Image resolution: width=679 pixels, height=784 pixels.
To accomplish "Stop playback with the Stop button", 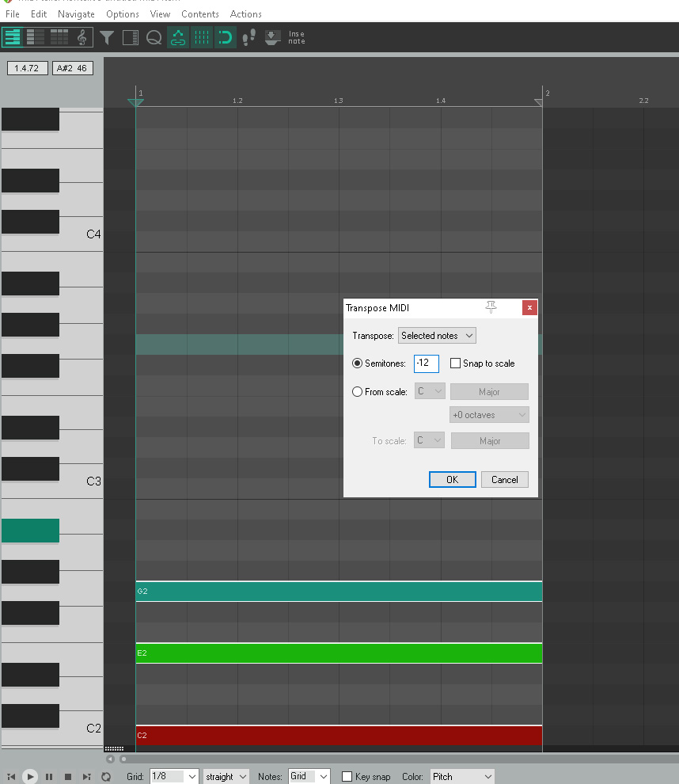I will pyautogui.click(x=68, y=777).
